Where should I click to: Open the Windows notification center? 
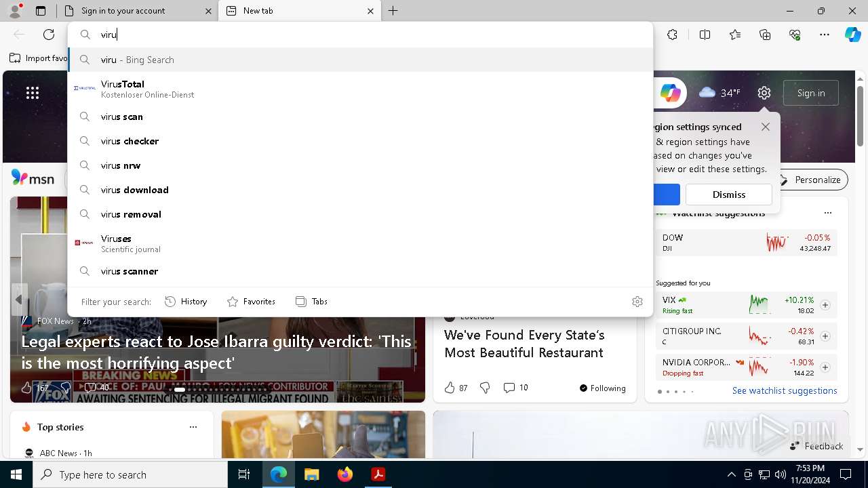[846, 474]
